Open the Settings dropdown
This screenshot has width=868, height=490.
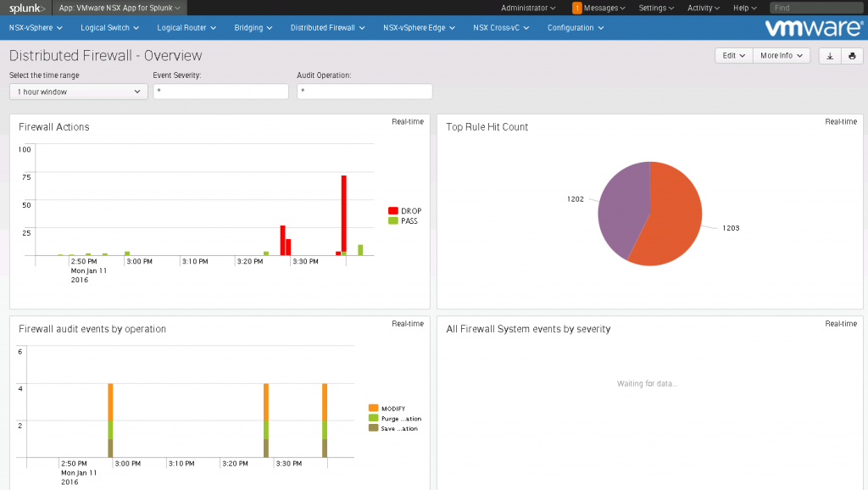(656, 8)
